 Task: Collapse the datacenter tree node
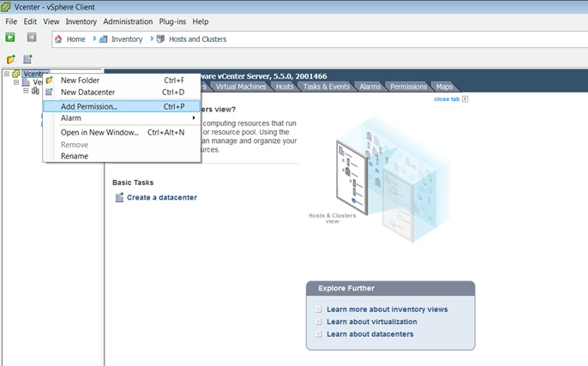[16, 82]
